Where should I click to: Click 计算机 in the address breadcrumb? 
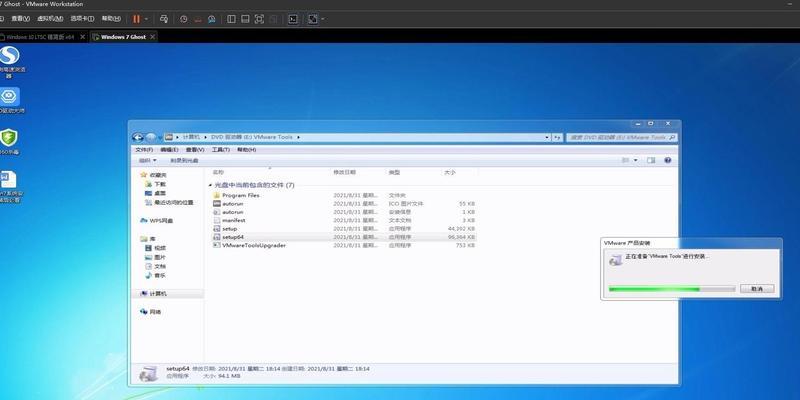[191, 137]
